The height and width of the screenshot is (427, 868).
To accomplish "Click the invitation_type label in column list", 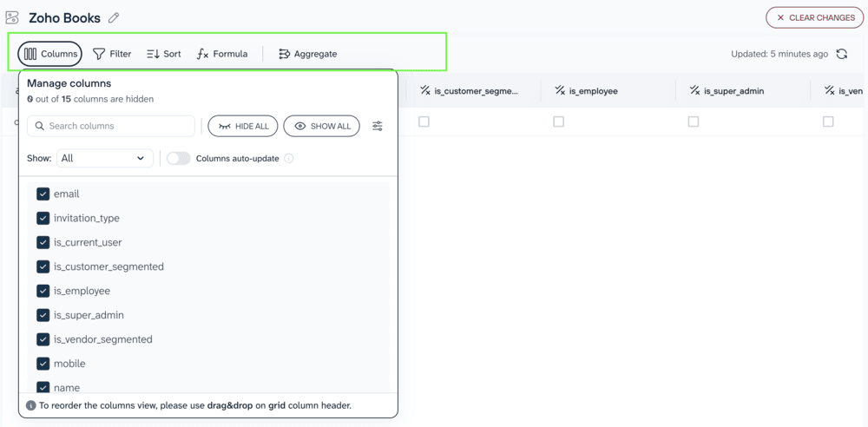I will pos(86,218).
